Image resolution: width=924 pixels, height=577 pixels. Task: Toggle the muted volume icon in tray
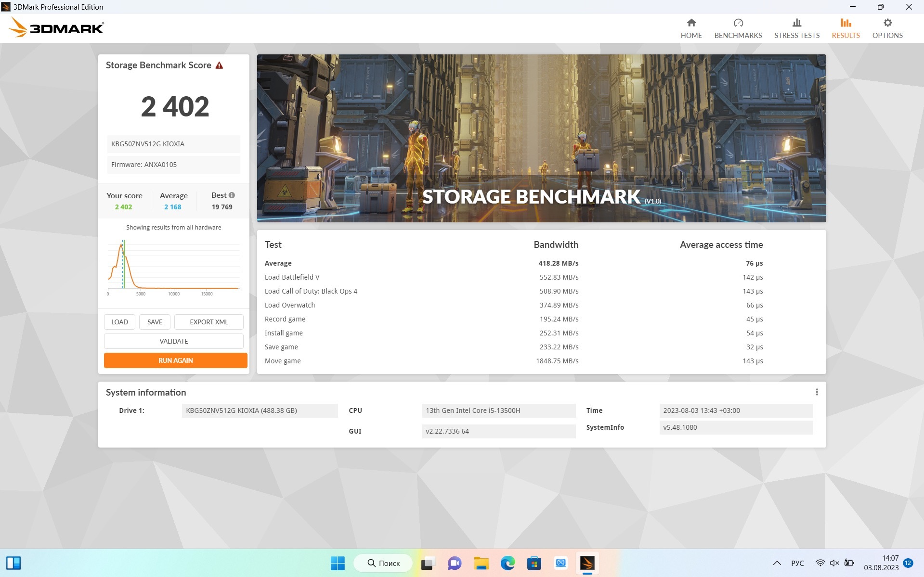834,563
